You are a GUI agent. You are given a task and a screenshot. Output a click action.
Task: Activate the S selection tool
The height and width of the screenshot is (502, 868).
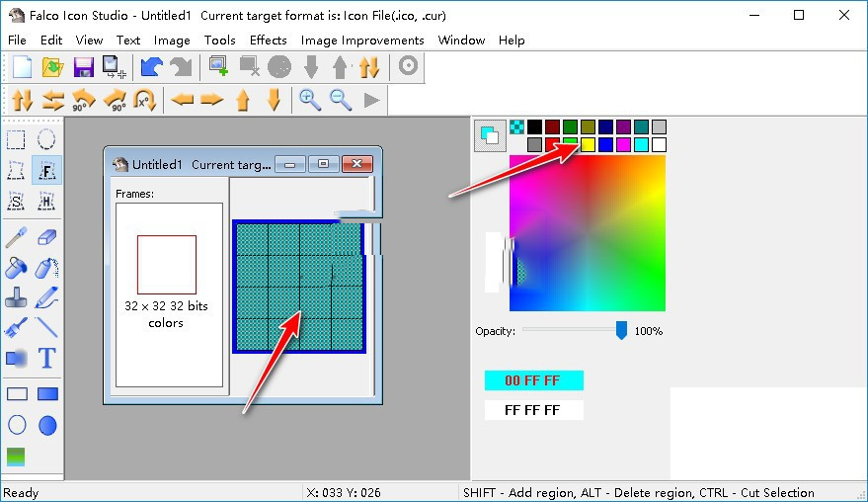coord(16,201)
